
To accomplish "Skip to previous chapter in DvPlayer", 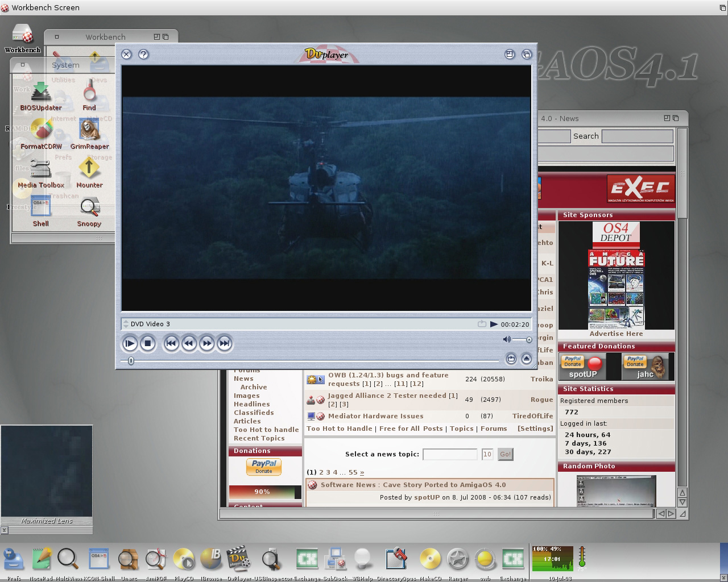I will tap(171, 343).
